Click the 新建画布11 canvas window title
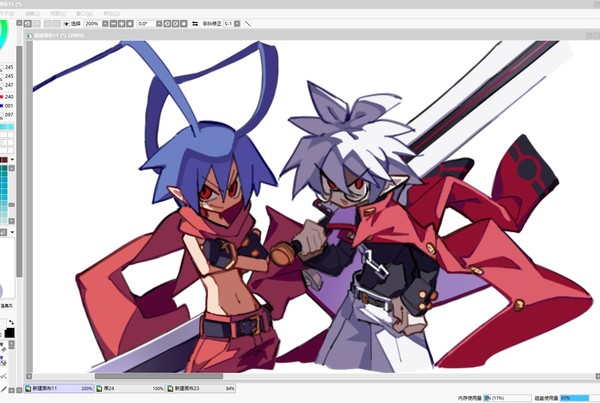The width and height of the screenshot is (600, 403). click(59, 36)
